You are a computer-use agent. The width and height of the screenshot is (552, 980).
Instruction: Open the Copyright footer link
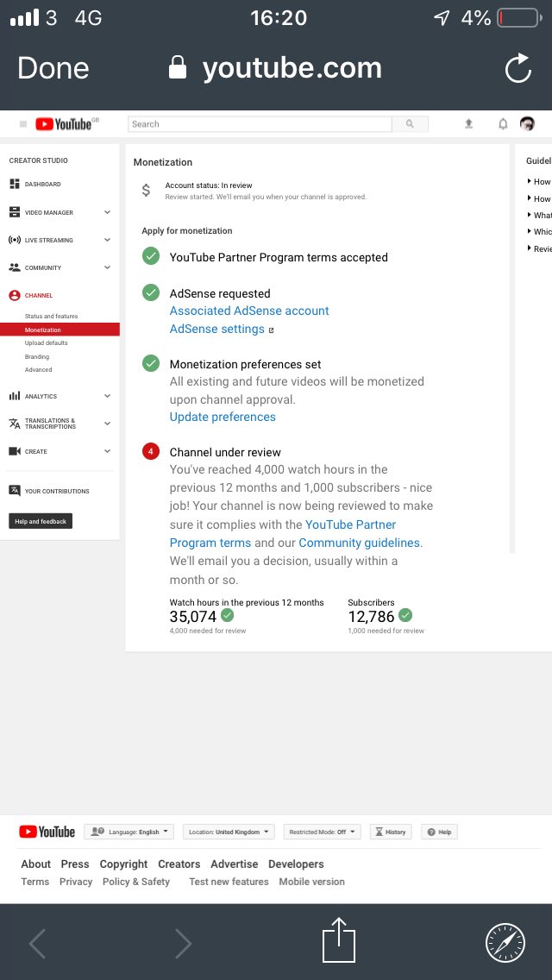pos(124,864)
